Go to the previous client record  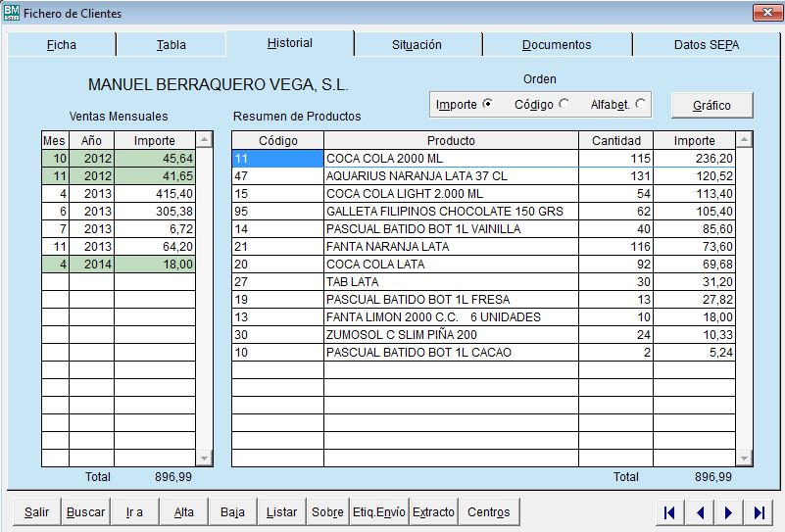pyautogui.click(x=700, y=512)
